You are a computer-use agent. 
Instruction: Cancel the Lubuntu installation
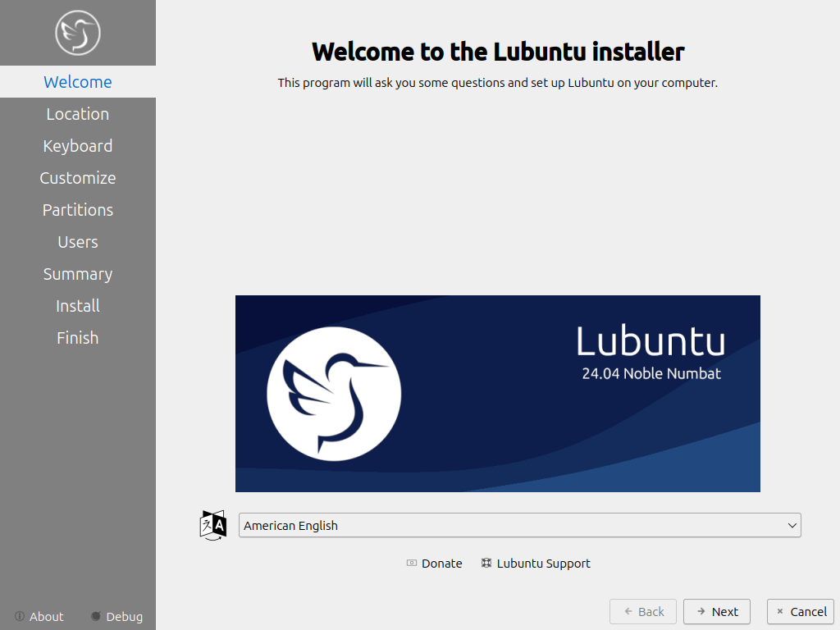click(x=801, y=611)
